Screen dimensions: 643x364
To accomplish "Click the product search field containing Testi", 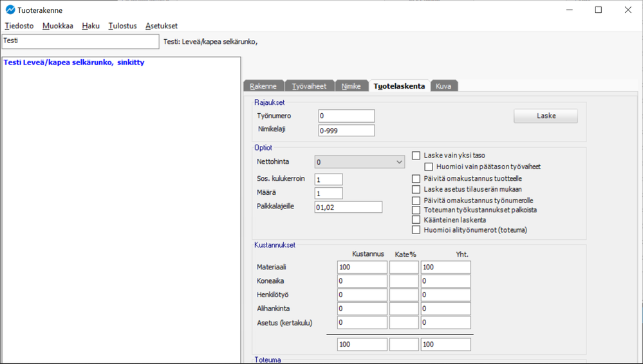I will [x=80, y=41].
